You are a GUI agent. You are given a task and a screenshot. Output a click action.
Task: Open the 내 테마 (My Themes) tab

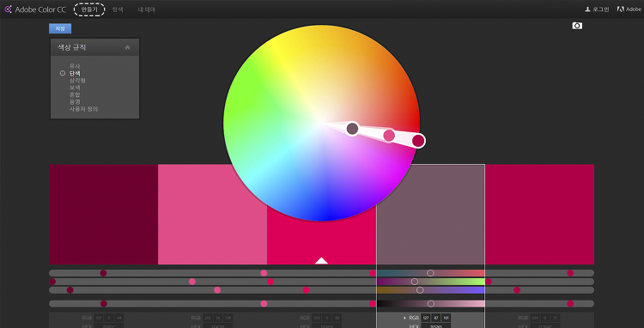(147, 9)
